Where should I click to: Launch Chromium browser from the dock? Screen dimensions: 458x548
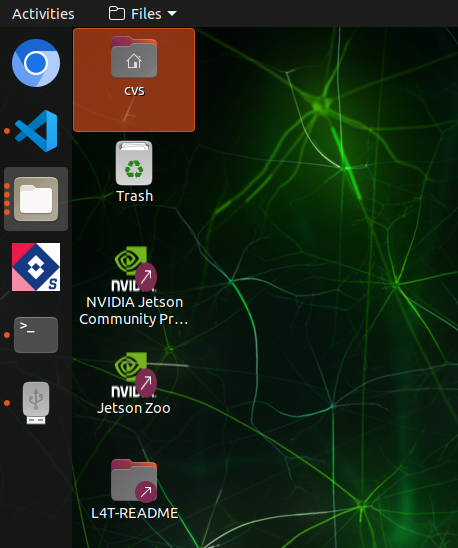pyautogui.click(x=36, y=63)
